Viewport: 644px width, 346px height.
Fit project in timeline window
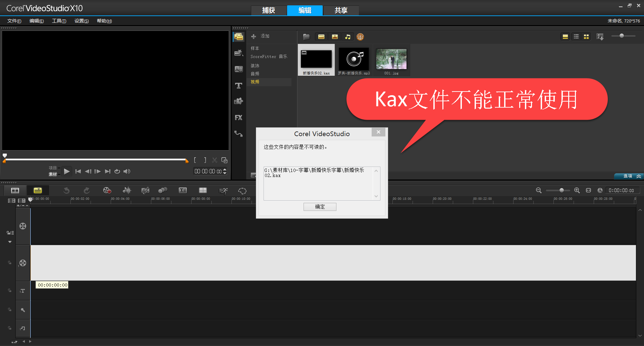click(588, 190)
